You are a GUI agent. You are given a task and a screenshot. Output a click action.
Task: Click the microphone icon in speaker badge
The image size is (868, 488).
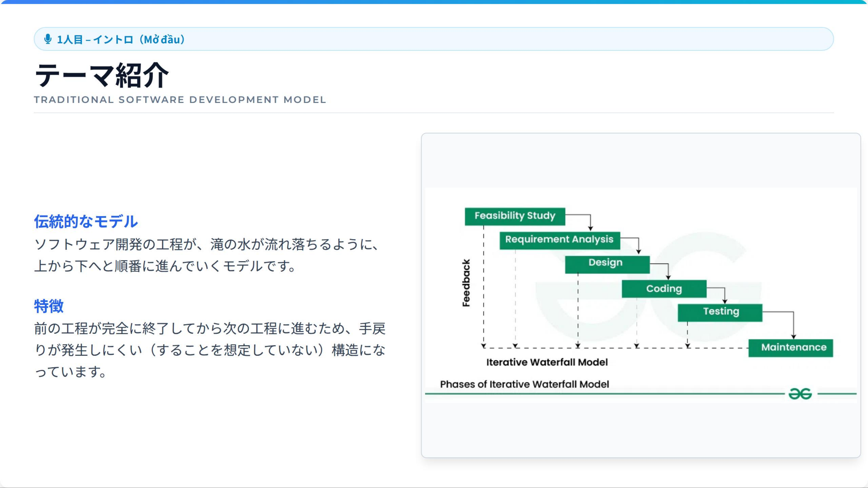48,39
